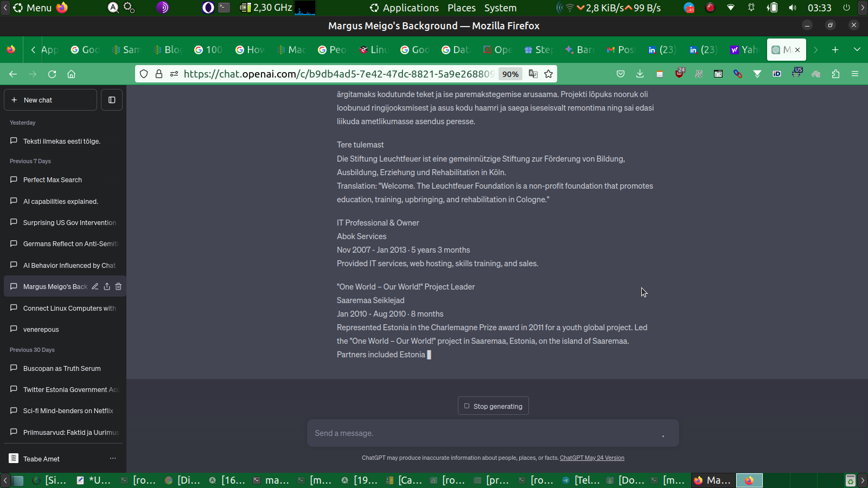The height and width of the screenshot is (488, 868).
Task: Go back to the previous page
Action: click(13, 74)
